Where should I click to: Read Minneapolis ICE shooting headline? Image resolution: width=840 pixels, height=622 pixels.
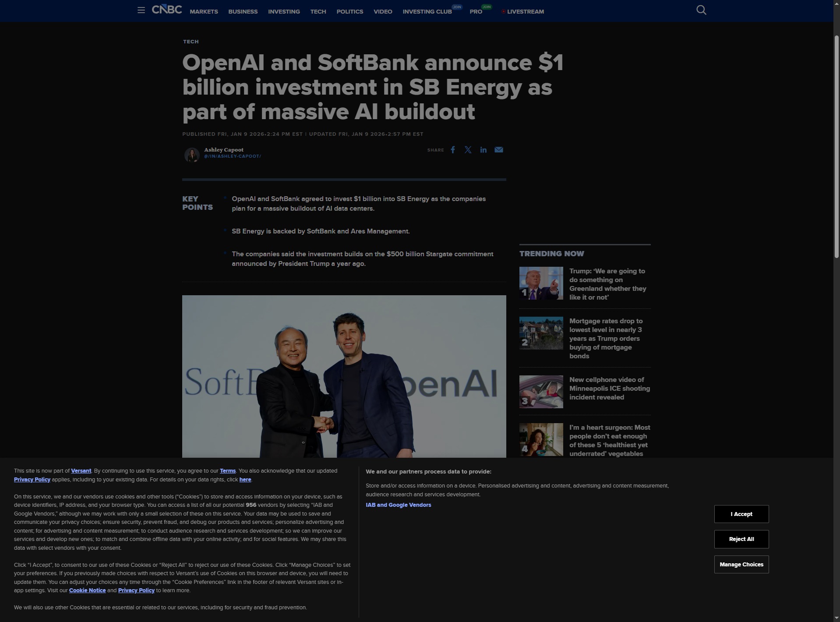[610, 389]
